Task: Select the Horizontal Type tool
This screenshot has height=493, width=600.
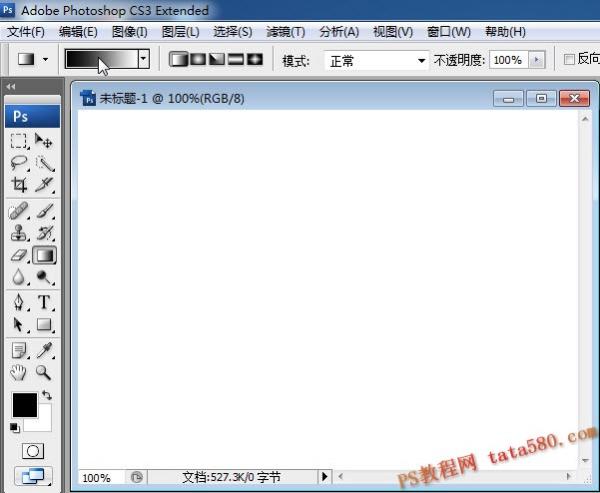Action: (x=44, y=302)
